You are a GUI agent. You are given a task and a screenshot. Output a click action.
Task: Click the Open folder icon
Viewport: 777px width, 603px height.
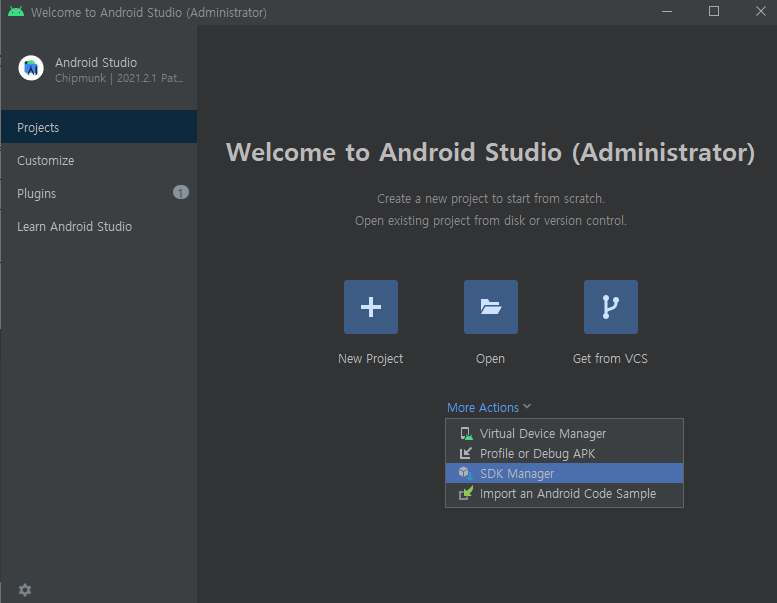pos(491,307)
